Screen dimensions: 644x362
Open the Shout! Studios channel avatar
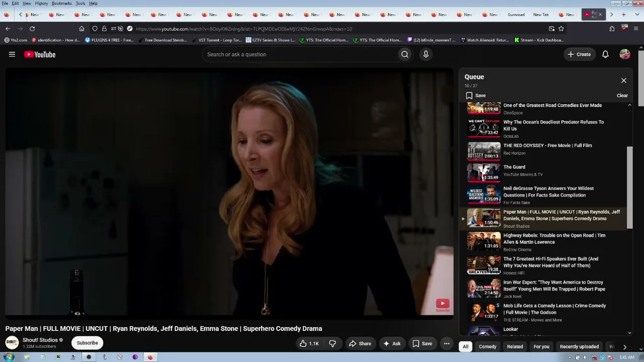coord(12,343)
